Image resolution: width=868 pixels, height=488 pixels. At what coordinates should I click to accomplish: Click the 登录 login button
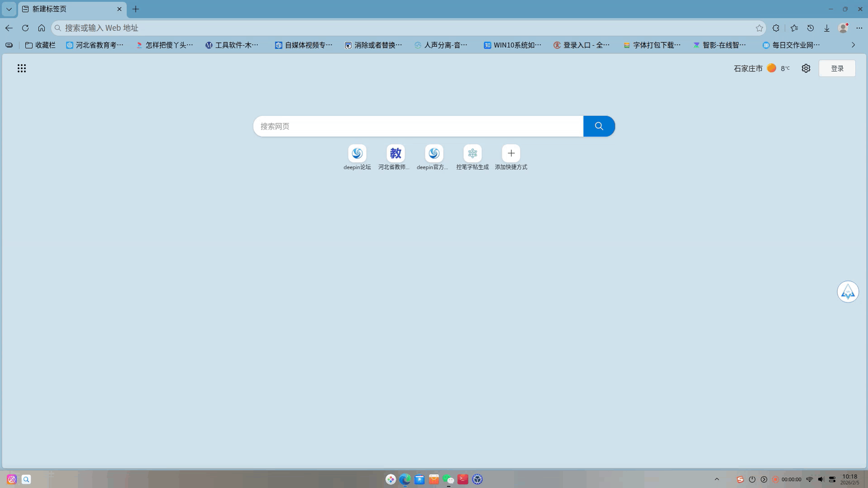point(837,68)
